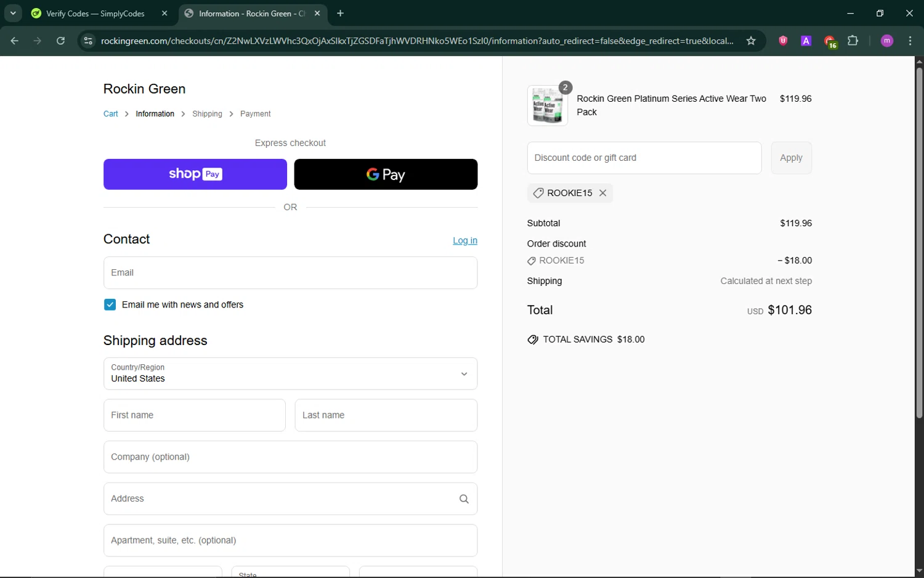This screenshot has height=578, width=924.
Task: Focus the Discount code or gift card field
Action: click(x=644, y=158)
